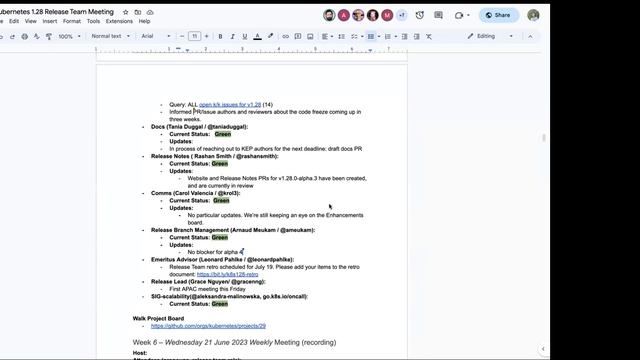Select the paint format tool
This screenshot has width=640, height=360.
tap(49, 36)
